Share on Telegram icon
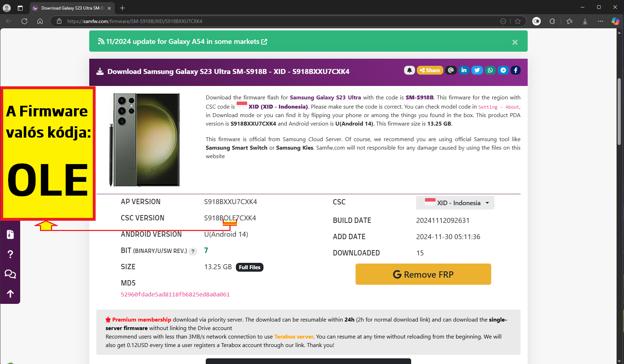This screenshot has height=364, width=624. click(x=503, y=70)
